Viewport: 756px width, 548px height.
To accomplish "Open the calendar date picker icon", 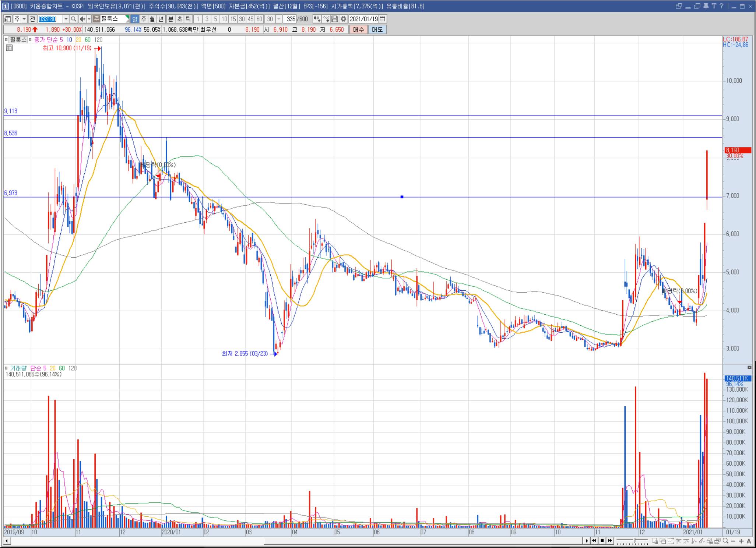I will point(383,19).
